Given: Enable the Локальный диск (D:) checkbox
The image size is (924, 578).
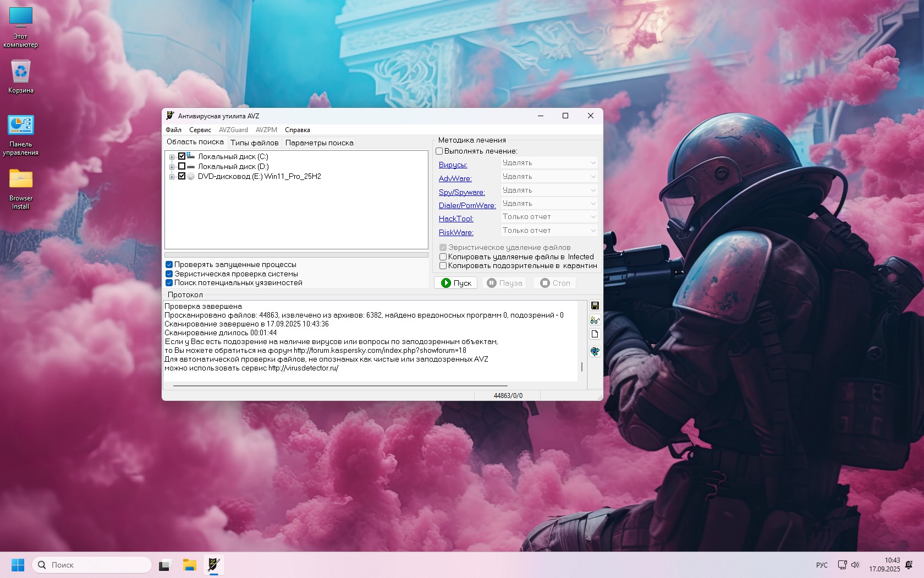Looking at the screenshot, I should click(x=182, y=166).
